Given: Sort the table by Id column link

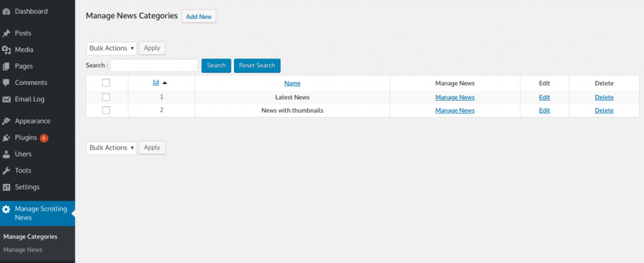Looking at the screenshot, I should click(x=156, y=82).
